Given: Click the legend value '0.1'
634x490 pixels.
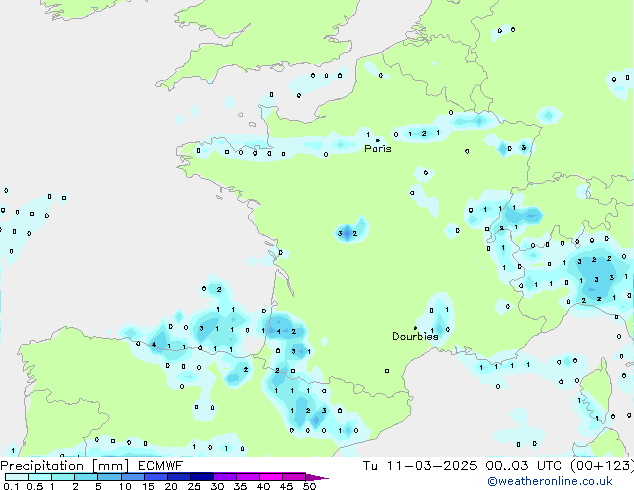Looking at the screenshot, I should click(11, 486).
